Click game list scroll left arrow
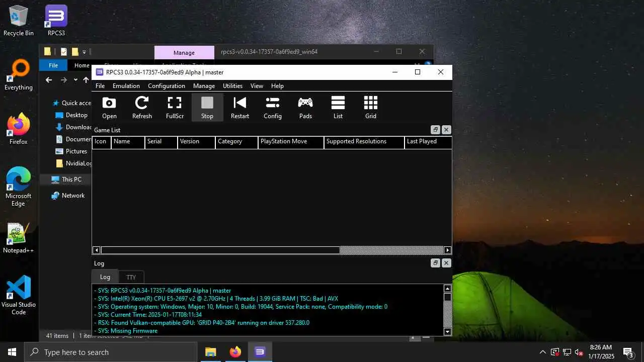Viewport: 644px width, 362px height. (96, 250)
